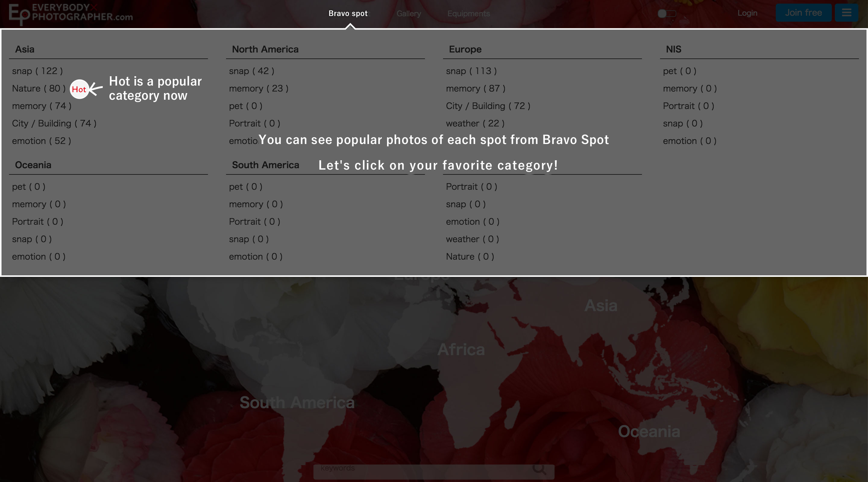This screenshot has height=482, width=868.
Task: Select the North America heading
Action: [265, 49]
